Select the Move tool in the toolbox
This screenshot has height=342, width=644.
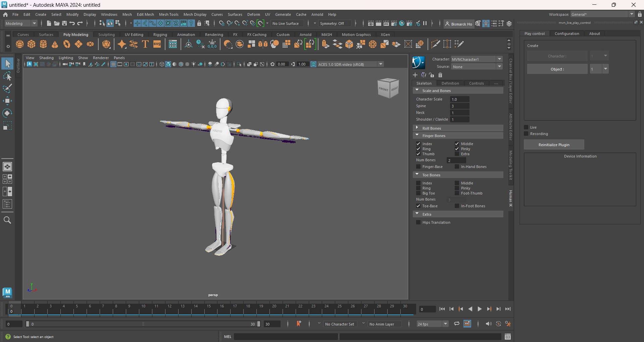pyautogui.click(x=7, y=101)
